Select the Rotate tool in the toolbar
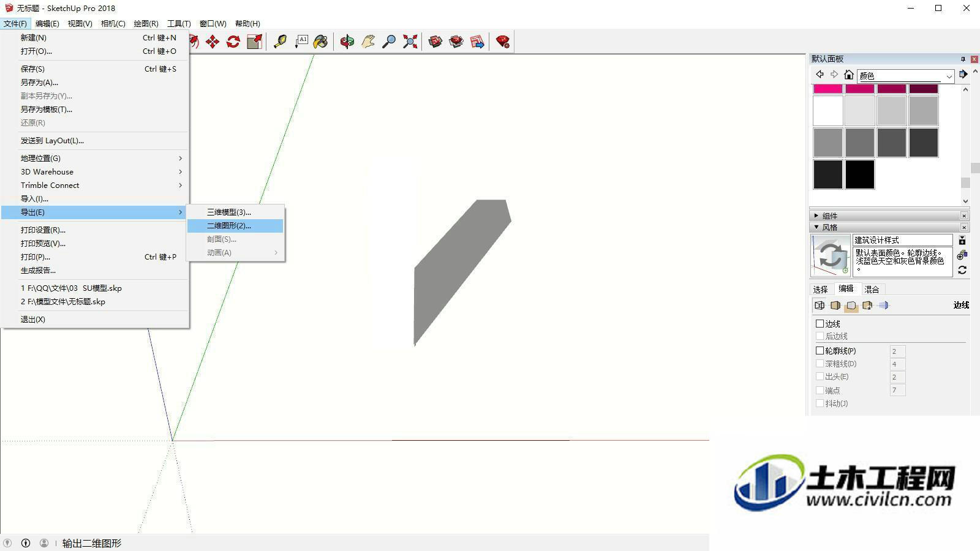The image size is (980, 551). click(x=233, y=42)
